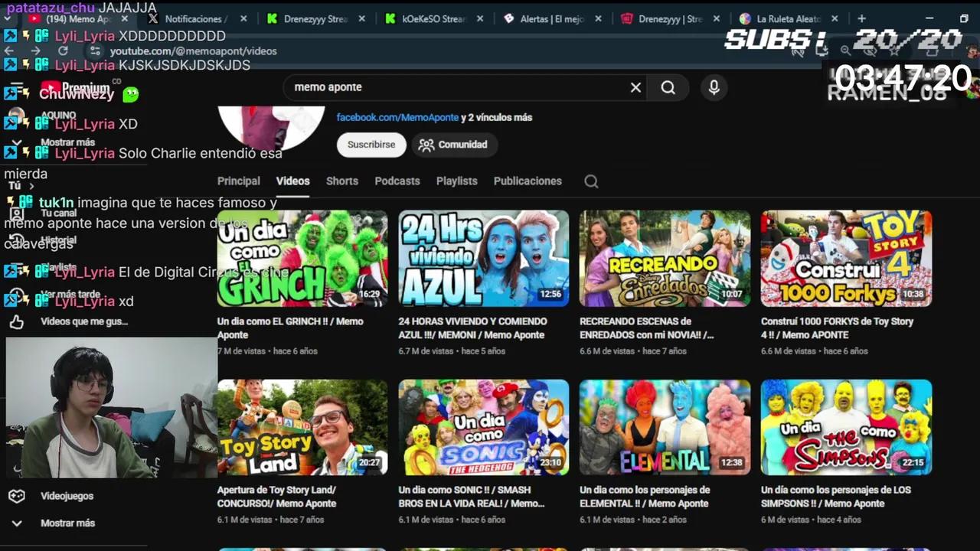
Task: Go forward with the browser forward arrow
Action: click(36, 51)
